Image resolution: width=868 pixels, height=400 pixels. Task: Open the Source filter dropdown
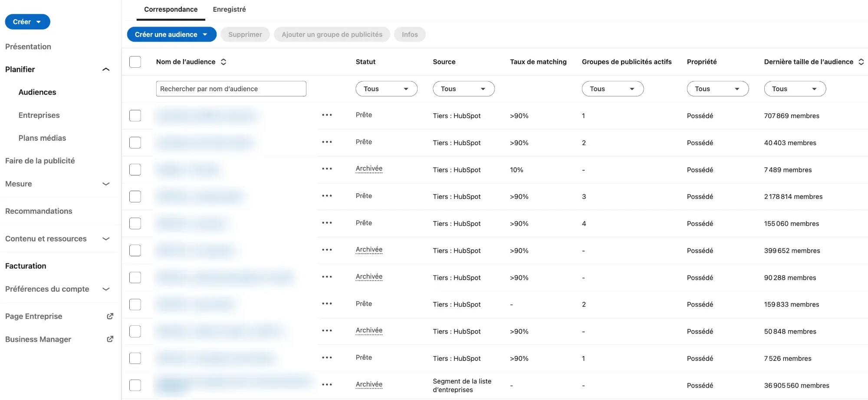pos(464,89)
